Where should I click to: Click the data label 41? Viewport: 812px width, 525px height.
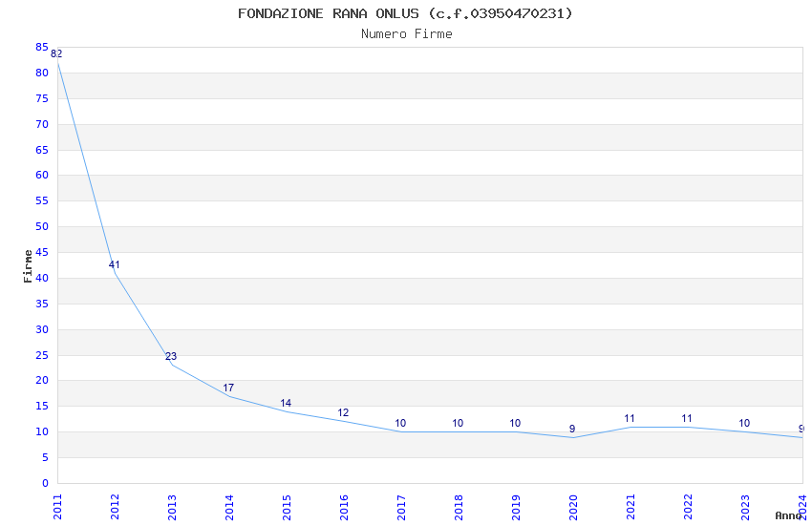click(114, 264)
